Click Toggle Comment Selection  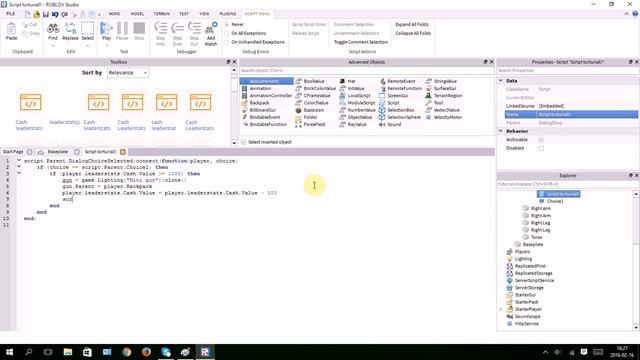point(361,42)
